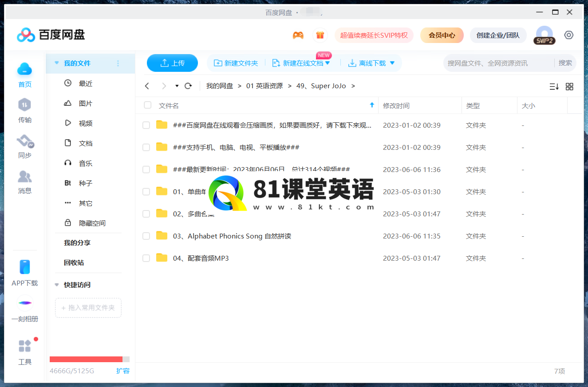Check the ###支持手机、电脑 folder checkbox

[x=146, y=148]
